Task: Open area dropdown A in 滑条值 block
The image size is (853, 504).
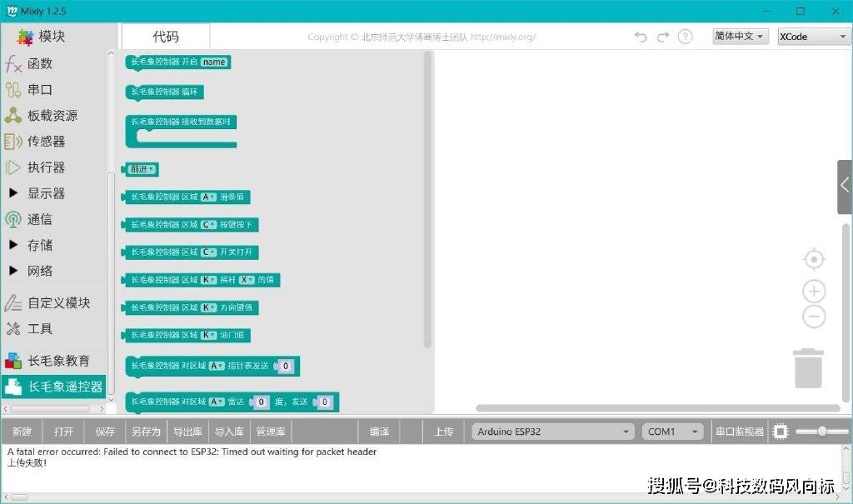Action: coord(209,197)
